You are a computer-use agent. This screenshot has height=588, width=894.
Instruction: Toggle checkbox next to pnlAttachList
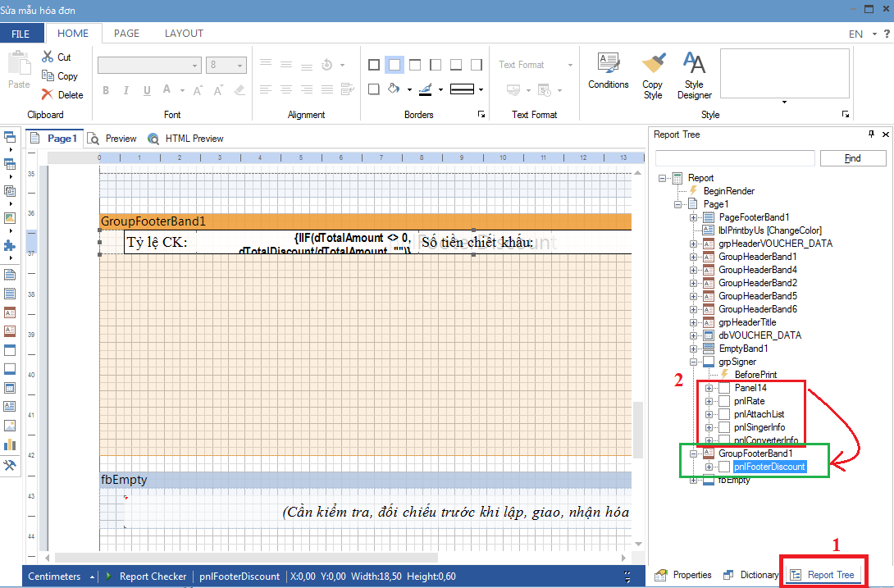point(724,414)
